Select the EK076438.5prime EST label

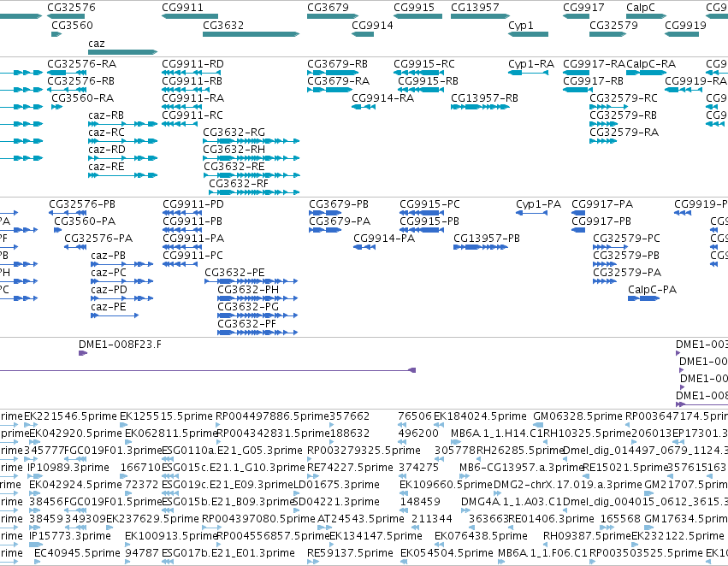(x=481, y=536)
